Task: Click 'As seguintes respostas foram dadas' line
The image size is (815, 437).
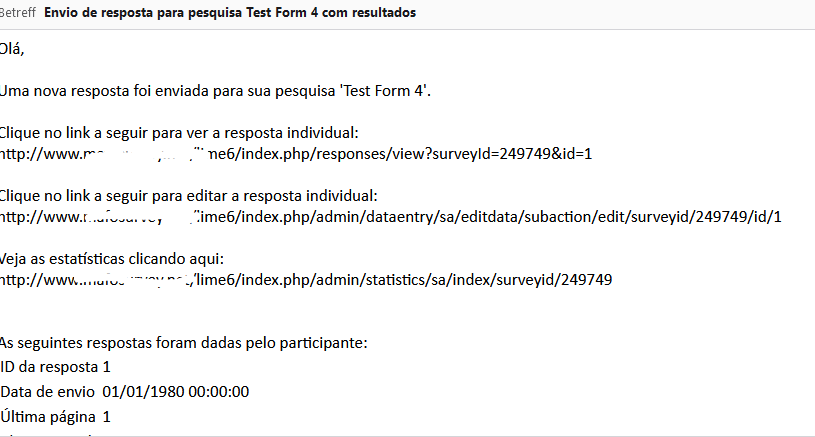Action: (184, 343)
